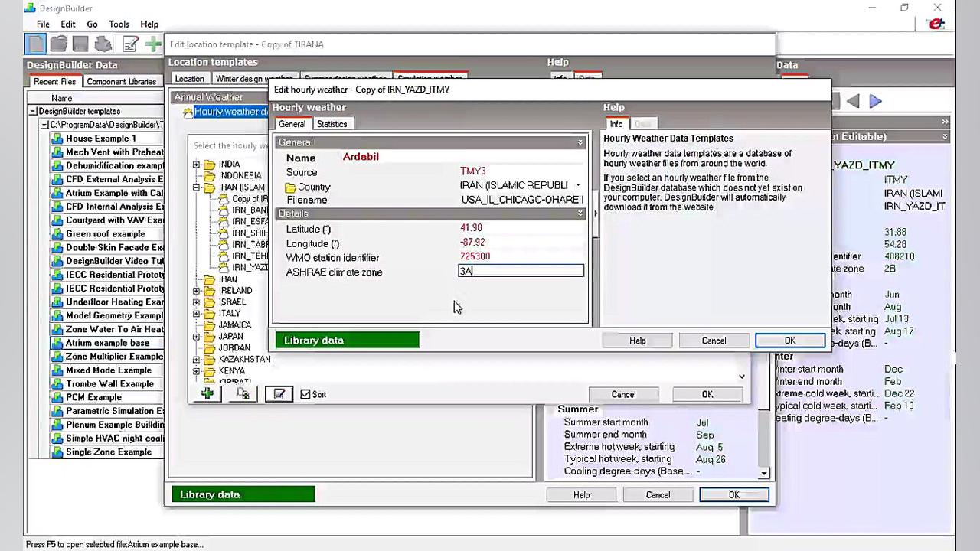The height and width of the screenshot is (551, 980).
Task: Click Help in Edit hourly weather dialog
Action: 638,341
